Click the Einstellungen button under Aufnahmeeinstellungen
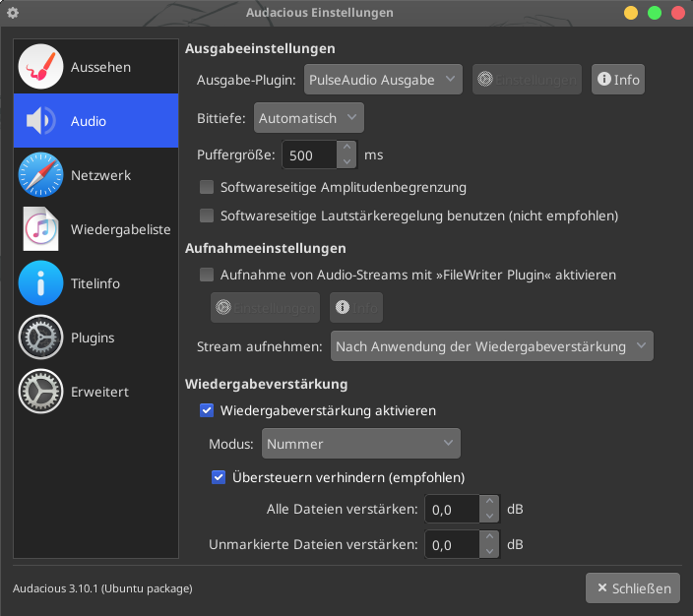The width and height of the screenshot is (693, 616). 265,308
